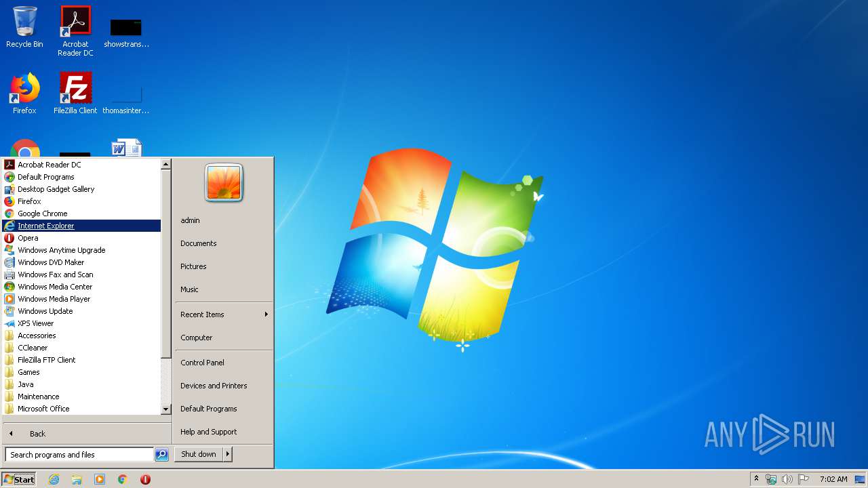The image size is (868, 488).
Task: Open Opera from the programs list
Action: click(81, 238)
